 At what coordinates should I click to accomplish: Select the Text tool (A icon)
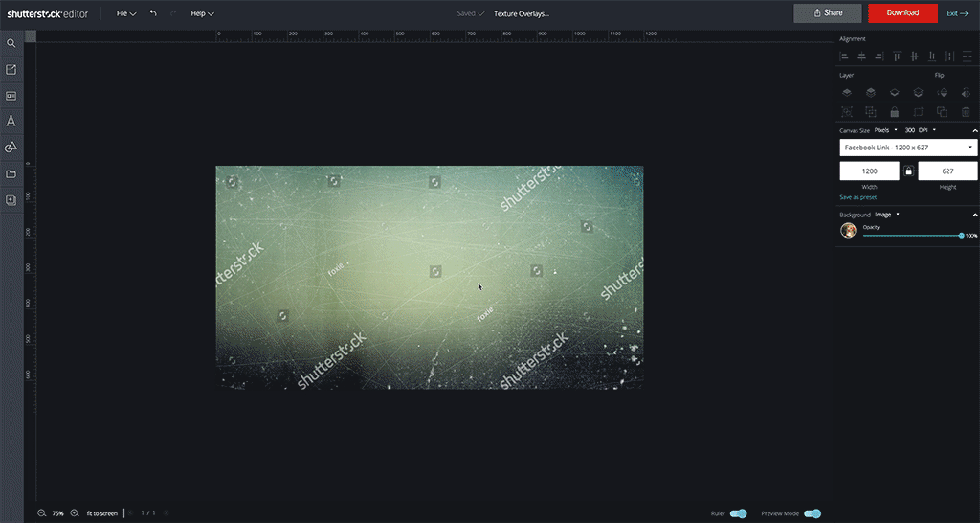(x=11, y=122)
